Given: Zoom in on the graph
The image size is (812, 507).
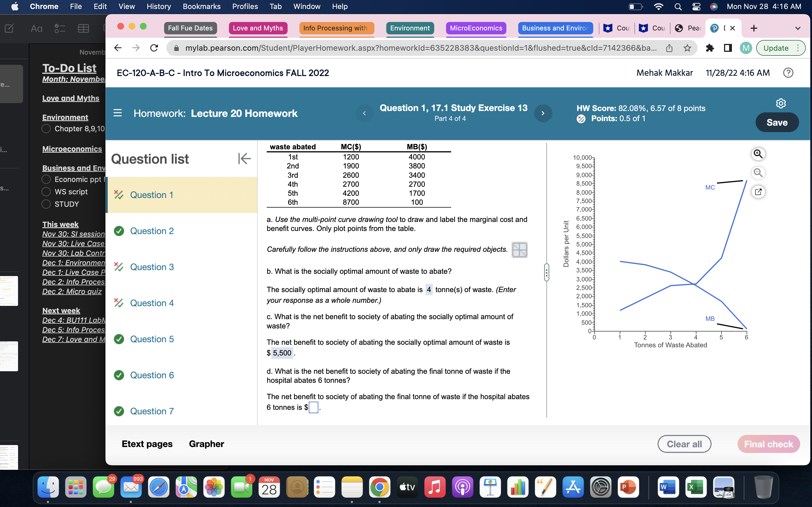Looking at the screenshot, I should pyautogui.click(x=758, y=154).
